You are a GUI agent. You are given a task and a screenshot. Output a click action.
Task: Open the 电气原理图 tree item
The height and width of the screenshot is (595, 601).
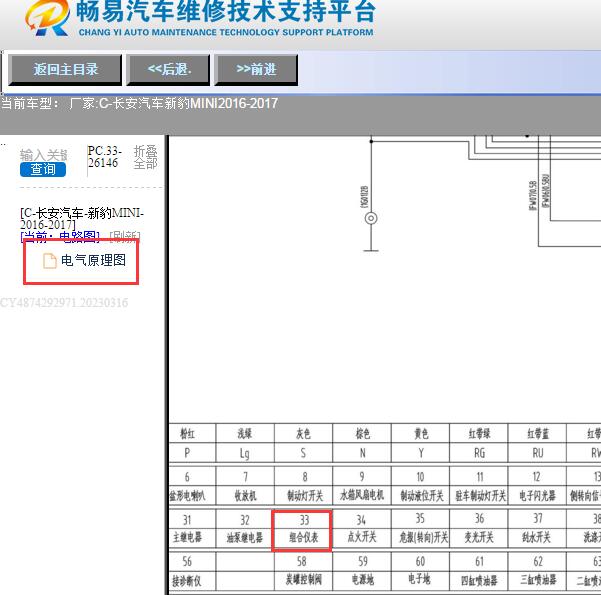93,260
